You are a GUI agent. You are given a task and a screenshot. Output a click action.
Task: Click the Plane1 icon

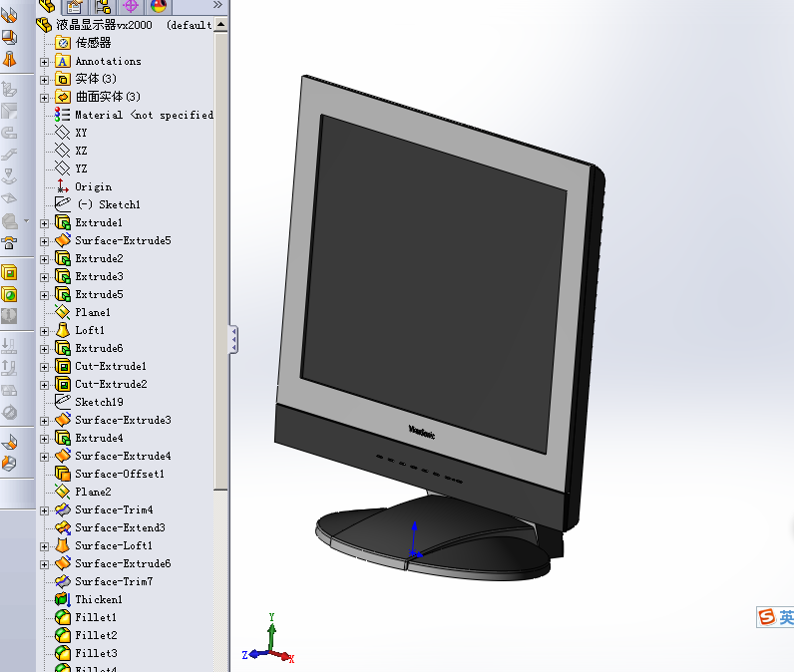(x=62, y=312)
